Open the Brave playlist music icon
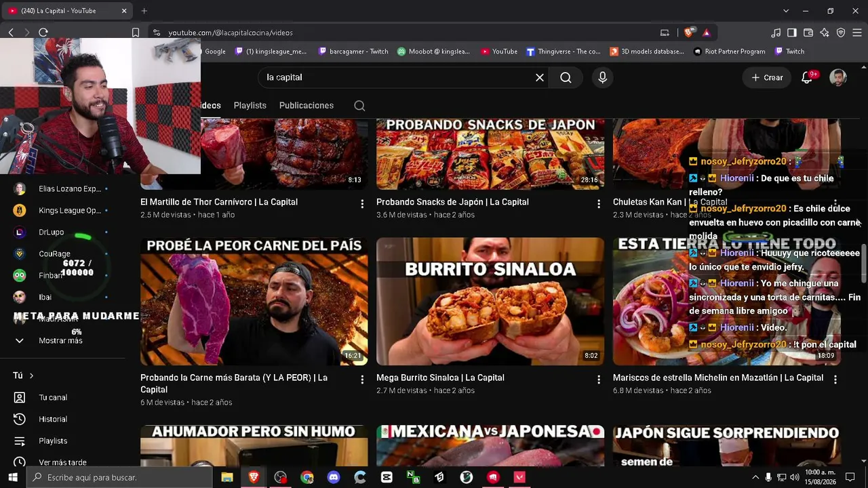Image resolution: width=868 pixels, height=488 pixels. (776, 33)
